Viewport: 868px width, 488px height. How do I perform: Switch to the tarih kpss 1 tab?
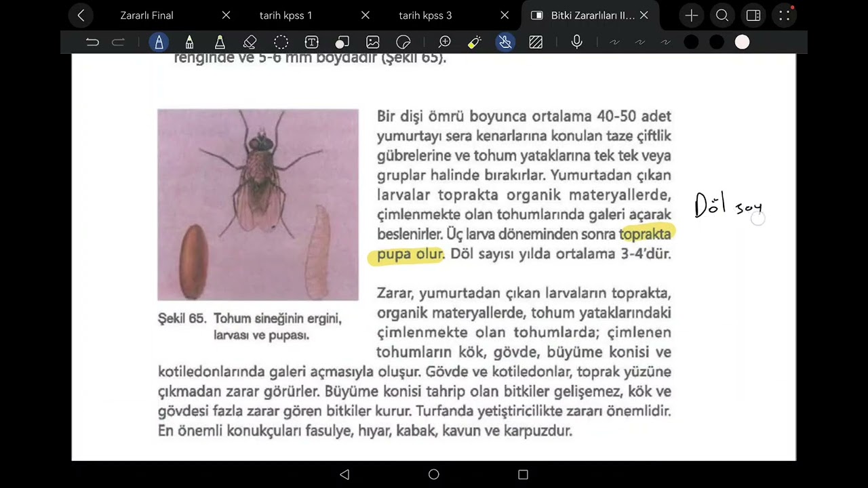285,16
